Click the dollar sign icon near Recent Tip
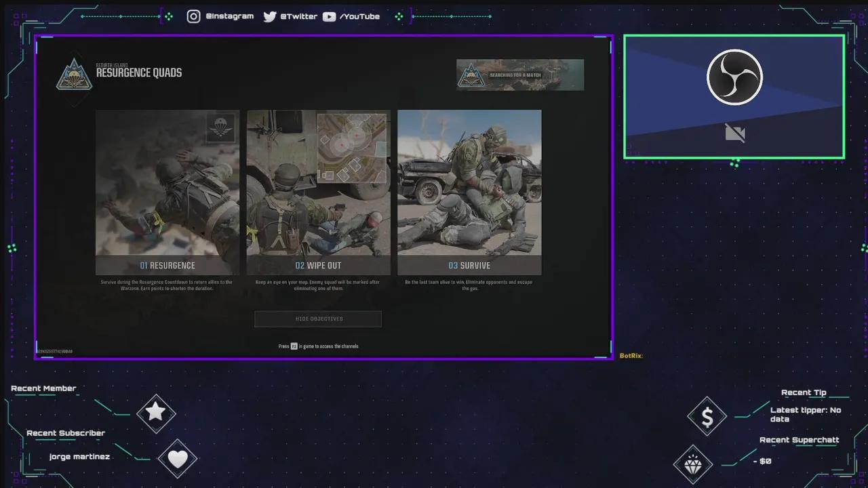The width and height of the screenshot is (868, 488). (707, 417)
